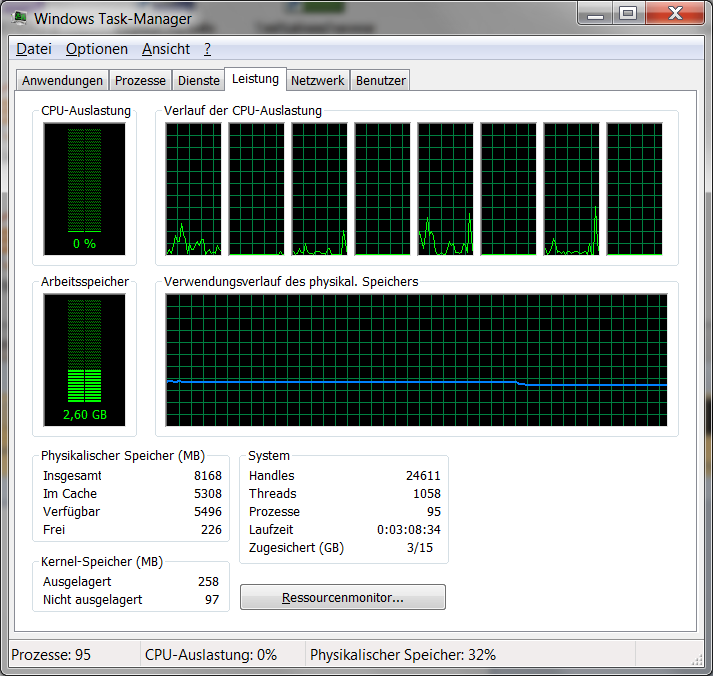
Task: Click the Zugesichert (GB) value 3/15
Action: (x=420, y=548)
